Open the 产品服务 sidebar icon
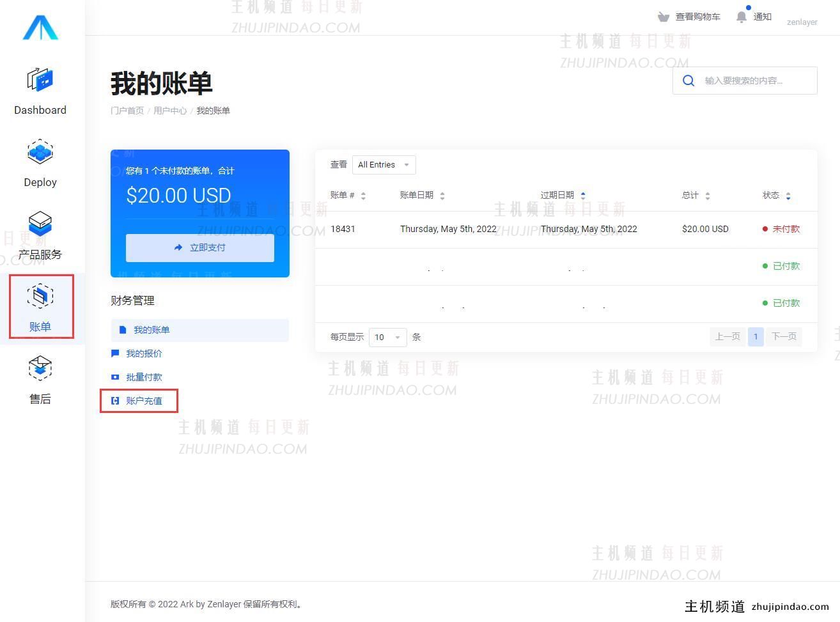Viewport: 840px width, 622px height. click(40, 224)
